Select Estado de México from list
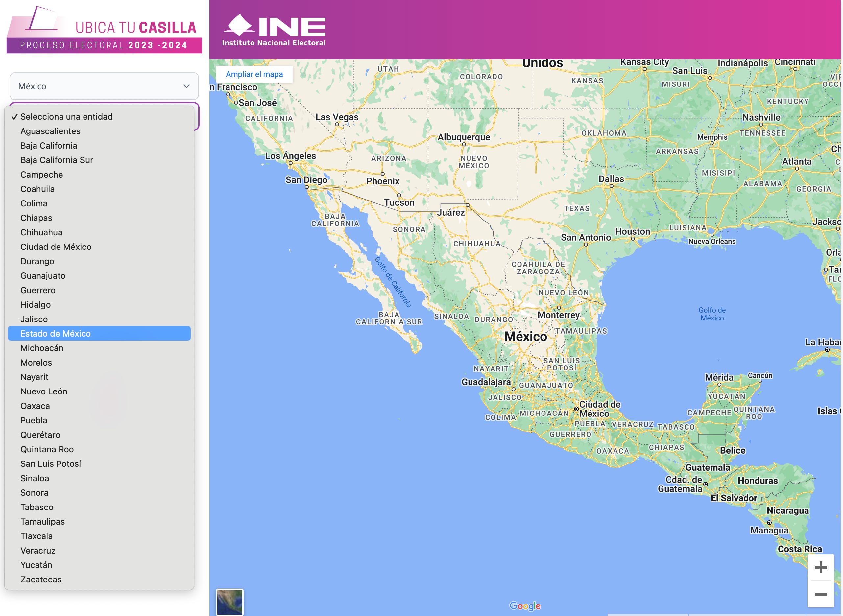Image resolution: width=843 pixels, height=616 pixels. [x=56, y=333]
